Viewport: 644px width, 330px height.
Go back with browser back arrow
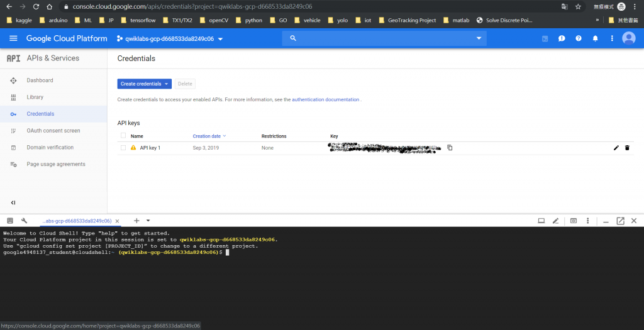tap(9, 6)
